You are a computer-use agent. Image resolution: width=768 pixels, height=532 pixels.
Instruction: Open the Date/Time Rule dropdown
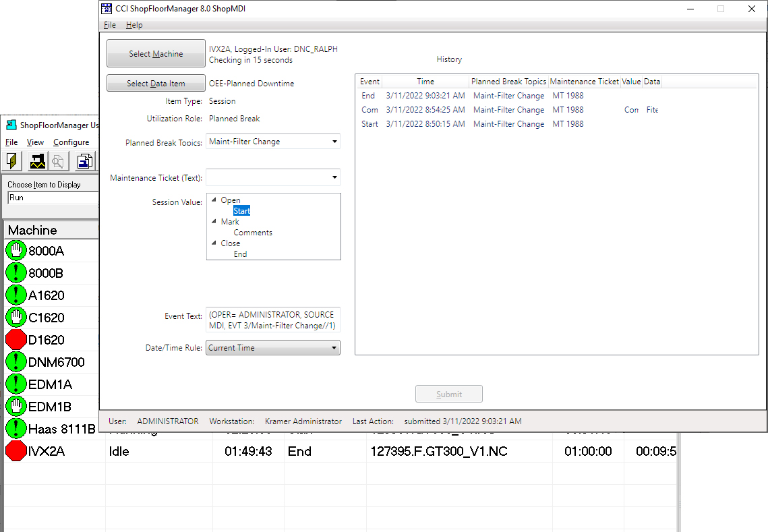coord(334,348)
